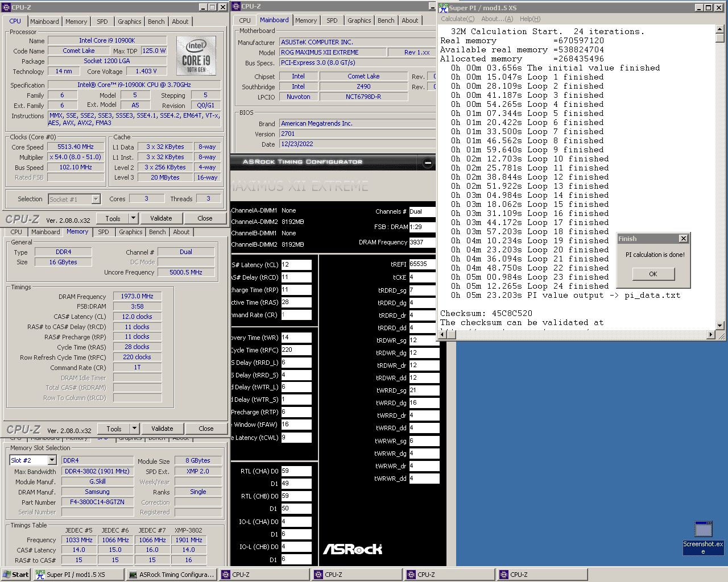728x582 pixels.
Task: Click the XMP-3802 column header in Timings Table
Action: click(x=188, y=530)
